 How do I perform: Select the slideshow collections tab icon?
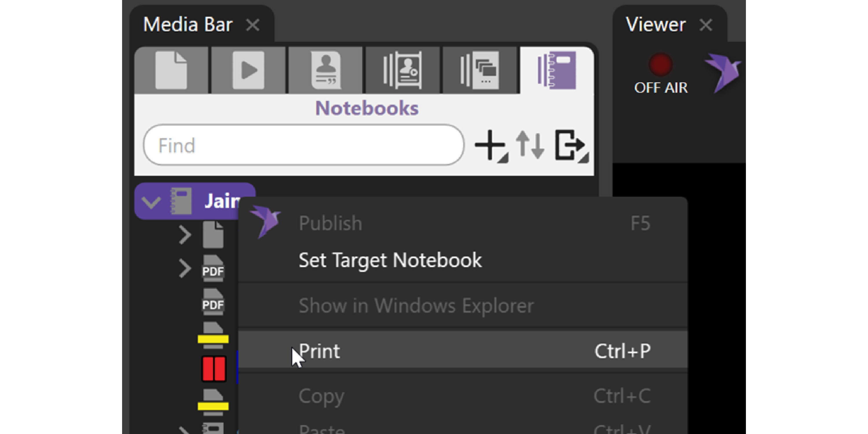point(480,70)
